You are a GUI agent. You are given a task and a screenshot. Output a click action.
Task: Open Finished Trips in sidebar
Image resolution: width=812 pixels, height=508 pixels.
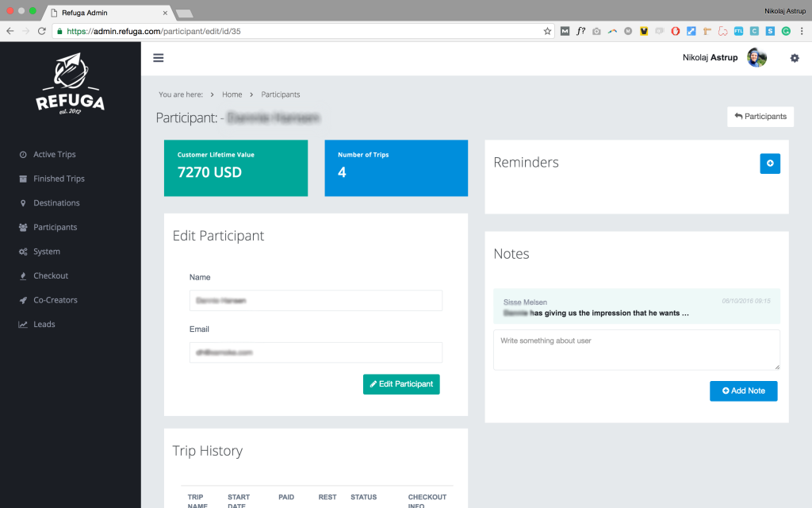tap(59, 179)
